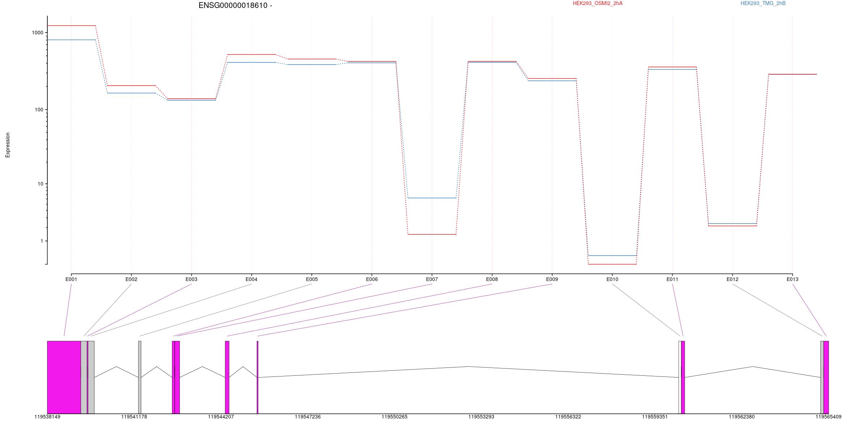Click exon label E006
868x434 pixels.
point(372,279)
